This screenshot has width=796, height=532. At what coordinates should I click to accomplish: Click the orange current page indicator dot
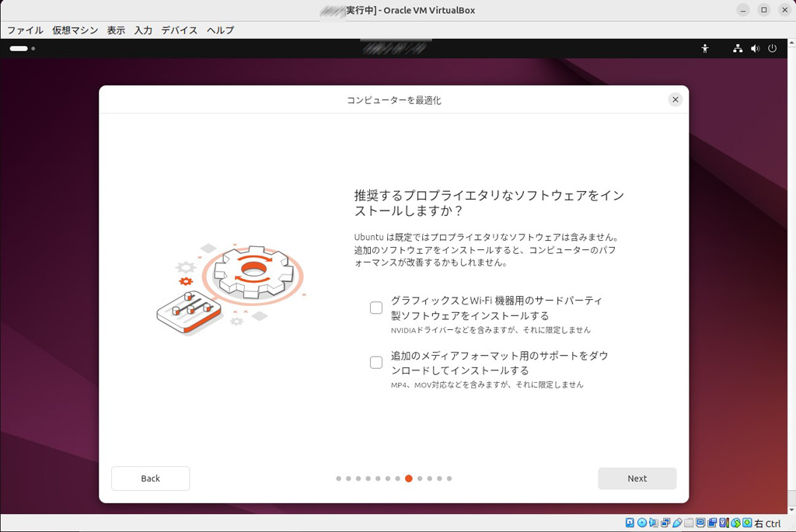click(409, 478)
